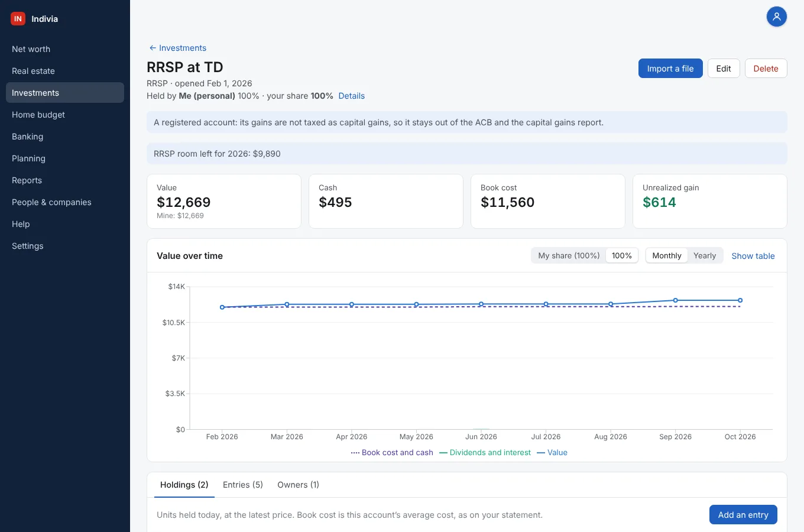Open ownership Details link
Screen dimensions: 804x532
351,96
